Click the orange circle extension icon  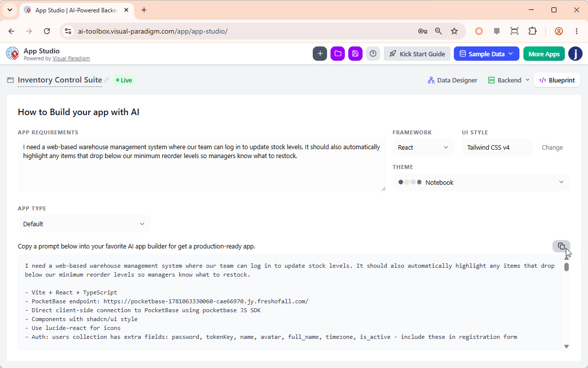point(479,31)
